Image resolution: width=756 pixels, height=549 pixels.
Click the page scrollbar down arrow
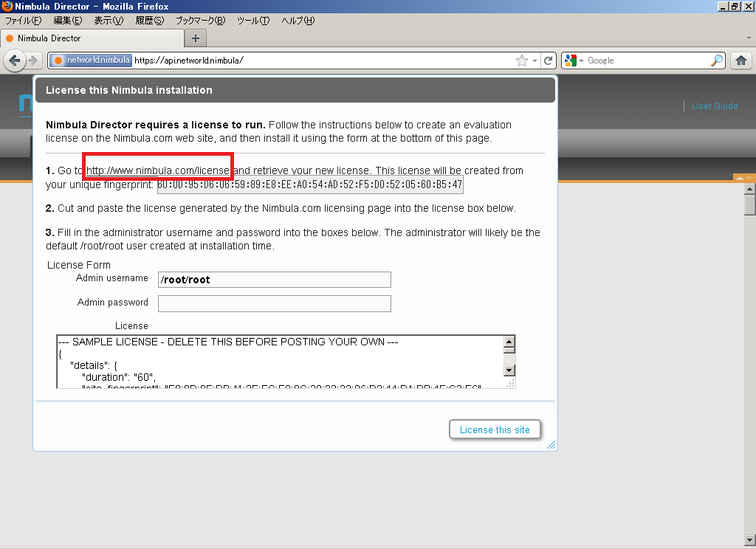pos(750,540)
